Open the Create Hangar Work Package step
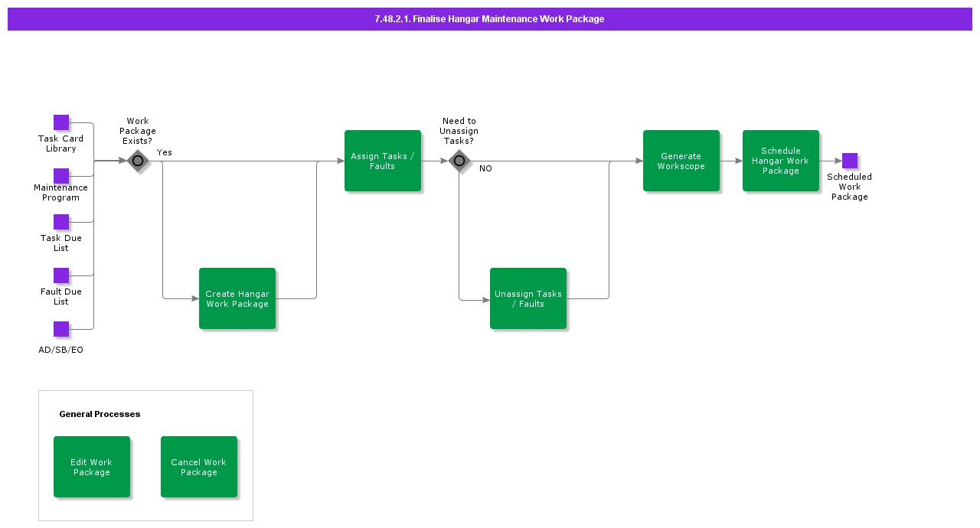 pyautogui.click(x=237, y=298)
